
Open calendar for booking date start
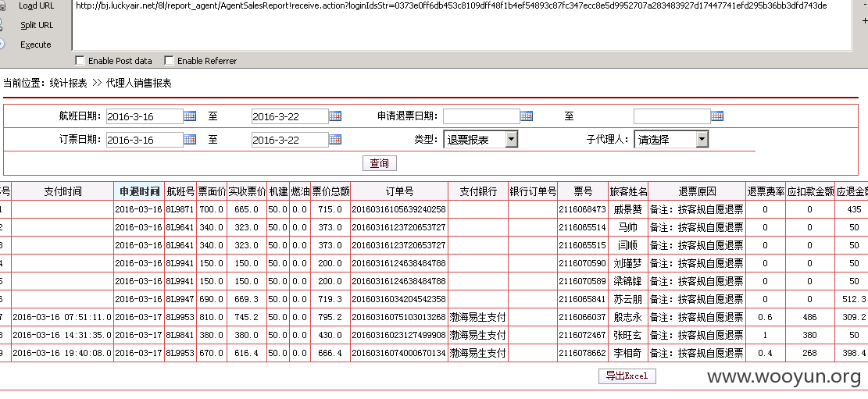pyautogui.click(x=190, y=140)
